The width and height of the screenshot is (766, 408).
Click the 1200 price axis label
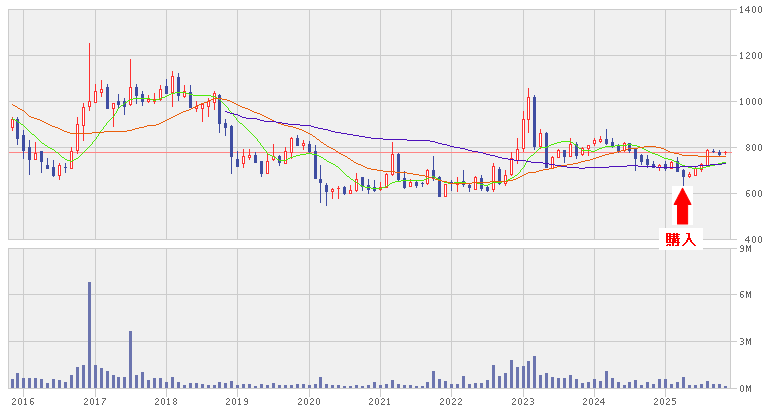coord(749,56)
